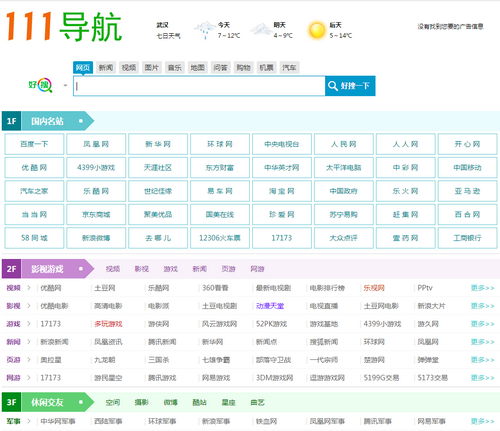Jump to 页游 in 2F header links
The image size is (500, 431).
228,269
